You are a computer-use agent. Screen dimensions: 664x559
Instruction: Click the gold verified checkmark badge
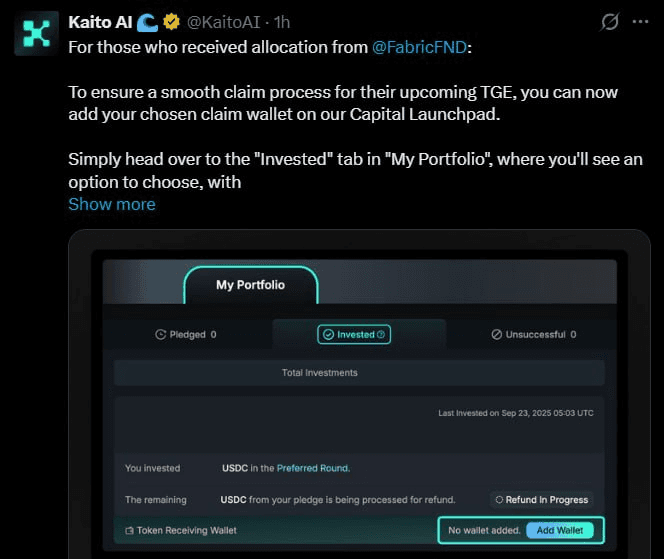(174, 21)
